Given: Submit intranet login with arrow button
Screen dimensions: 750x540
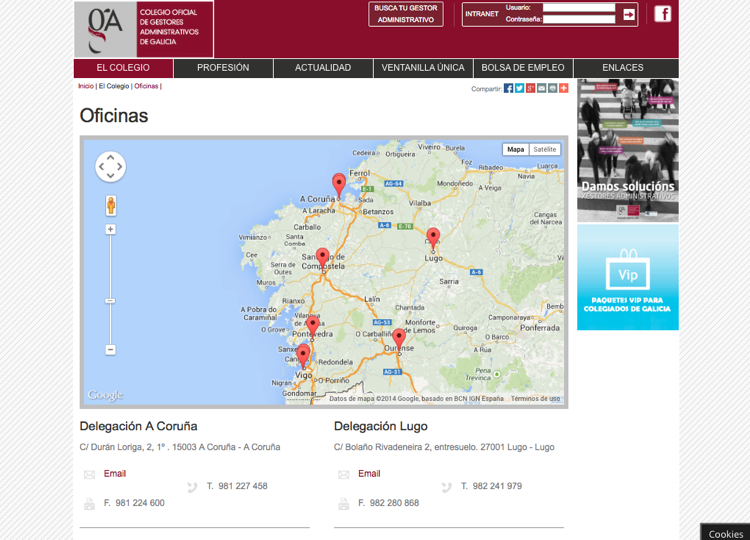Looking at the screenshot, I should click(x=629, y=14).
